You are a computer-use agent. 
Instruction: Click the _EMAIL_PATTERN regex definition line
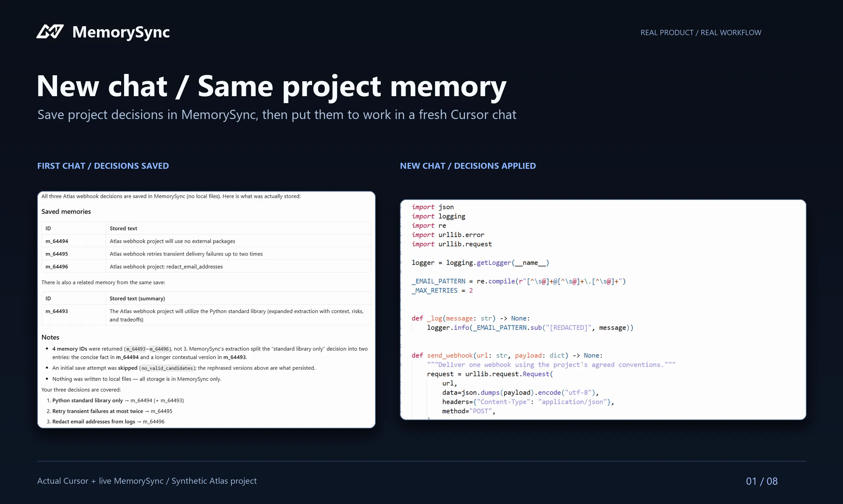coord(519,281)
